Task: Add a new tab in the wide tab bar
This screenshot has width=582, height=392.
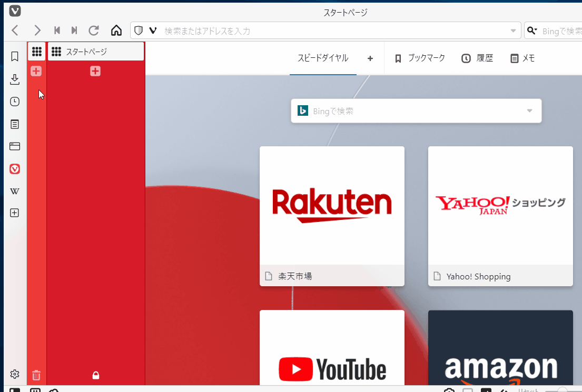Action: (95, 71)
